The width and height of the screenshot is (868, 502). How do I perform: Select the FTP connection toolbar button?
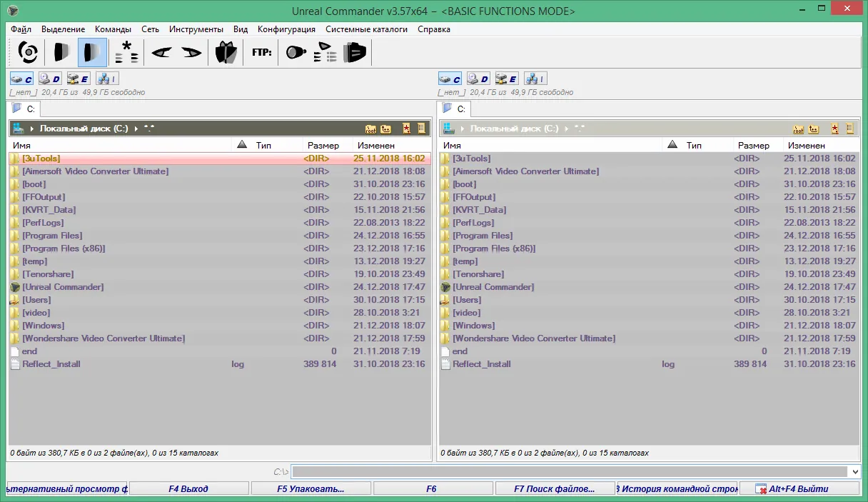click(x=261, y=52)
